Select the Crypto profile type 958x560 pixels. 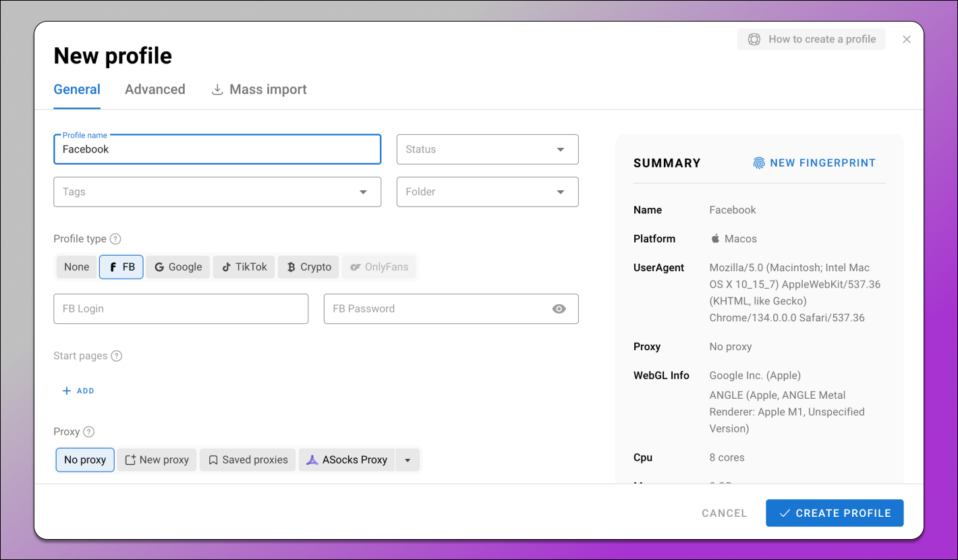tap(308, 267)
